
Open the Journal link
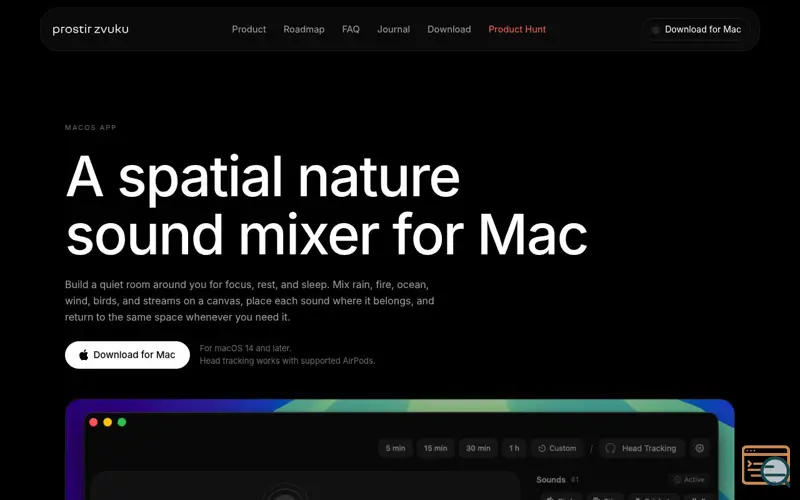click(x=393, y=29)
